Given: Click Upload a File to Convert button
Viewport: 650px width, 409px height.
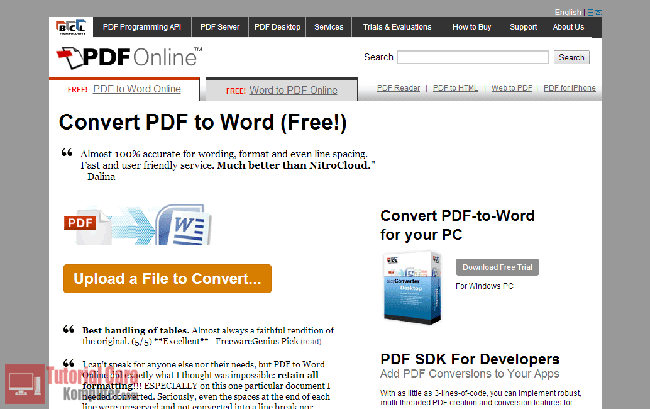Looking at the screenshot, I should point(167,278).
